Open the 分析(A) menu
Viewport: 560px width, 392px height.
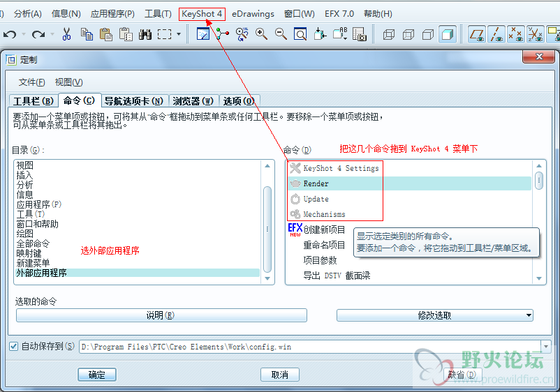tap(27, 14)
